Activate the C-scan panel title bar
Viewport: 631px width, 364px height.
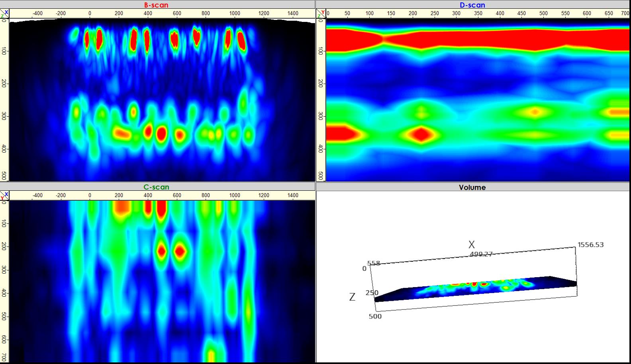tap(156, 187)
